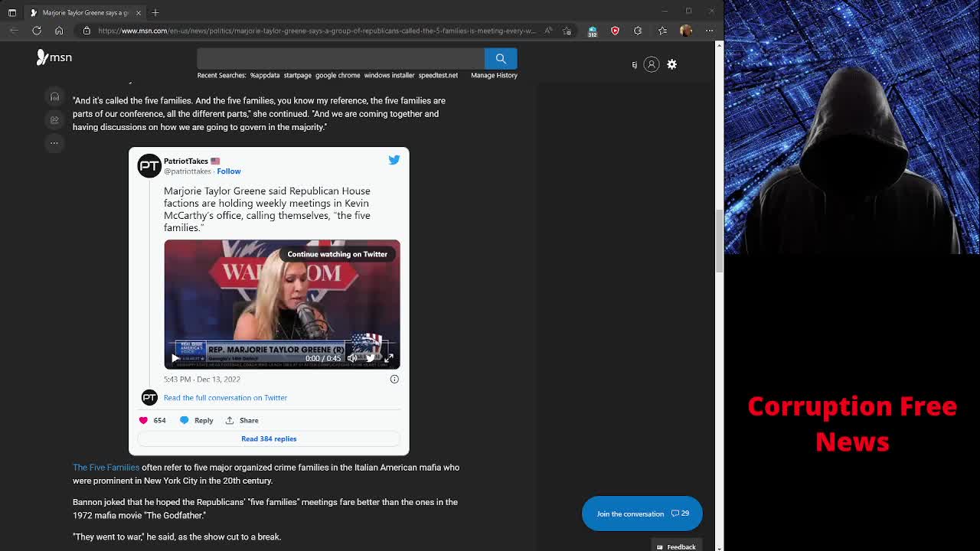Open the tweet info icon

click(x=394, y=379)
